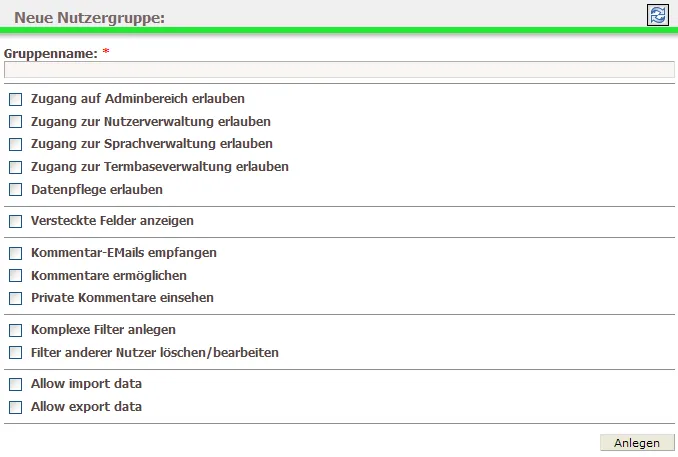Enable Komplexe Filter anlegen
This screenshot has height=457, width=678.
tap(16, 330)
